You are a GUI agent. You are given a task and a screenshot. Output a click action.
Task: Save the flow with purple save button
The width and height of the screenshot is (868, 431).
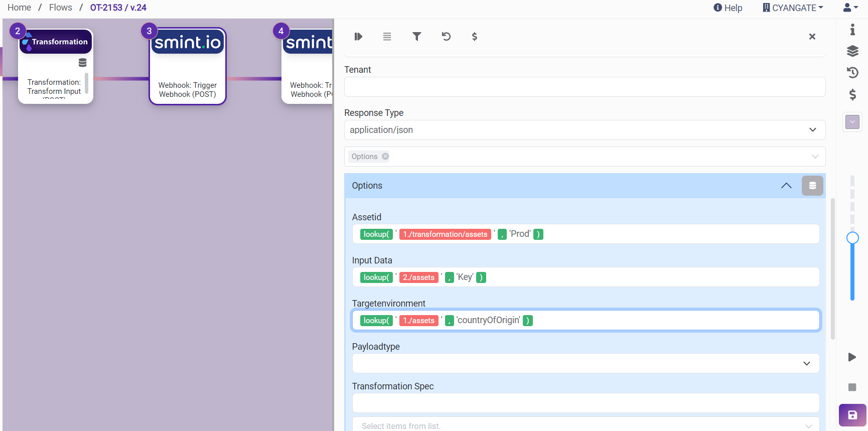pyautogui.click(x=852, y=415)
